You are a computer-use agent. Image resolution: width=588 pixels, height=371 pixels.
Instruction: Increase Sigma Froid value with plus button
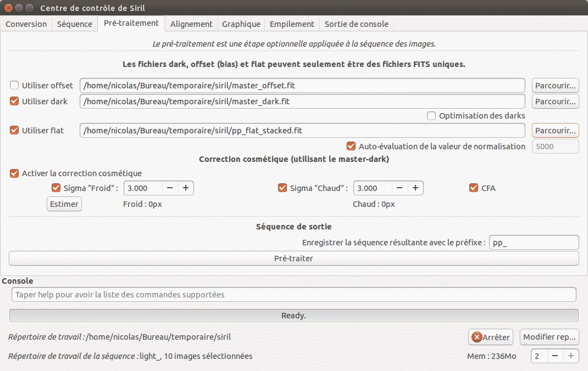coord(186,188)
